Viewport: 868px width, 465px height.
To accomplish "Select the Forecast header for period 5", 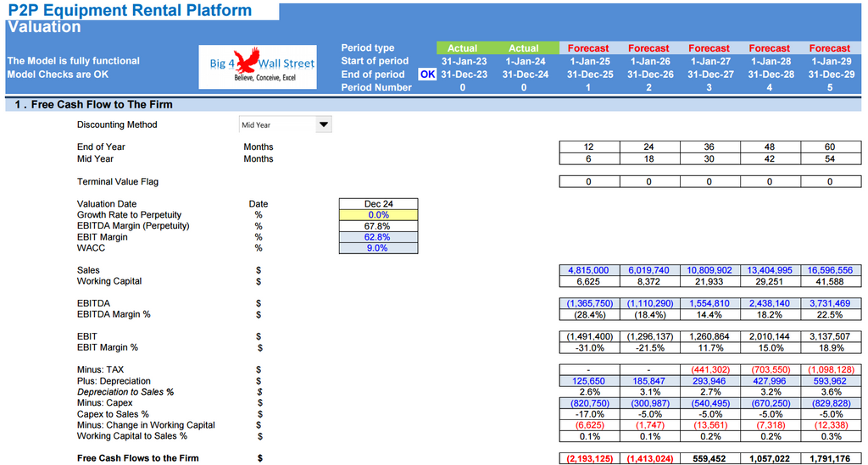I will pyautogui.click(x=829, y=48).
